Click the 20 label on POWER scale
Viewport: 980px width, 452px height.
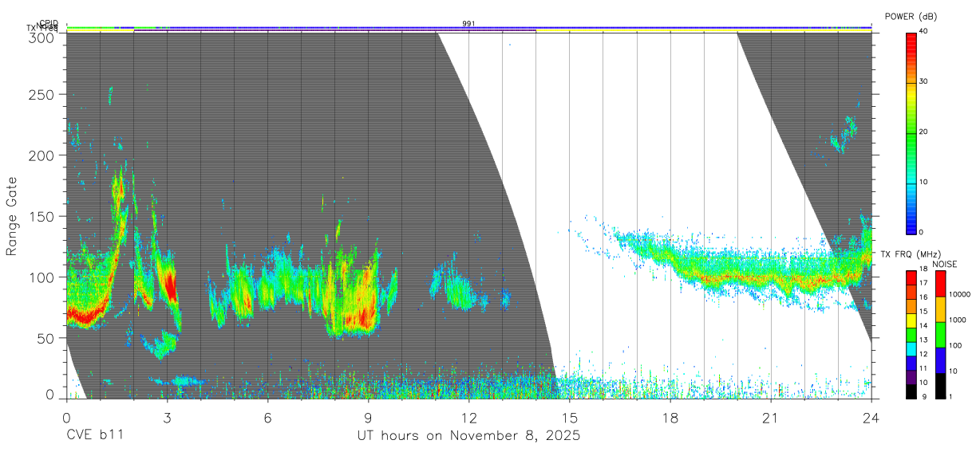click(x=924, y=132)
